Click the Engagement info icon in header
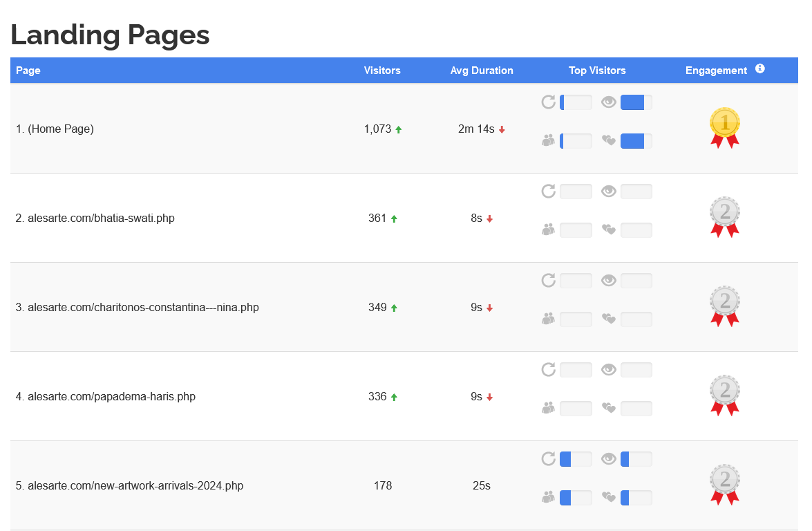Image resolution: width=812 pixels, height=531 pixels. coord(759,69)
